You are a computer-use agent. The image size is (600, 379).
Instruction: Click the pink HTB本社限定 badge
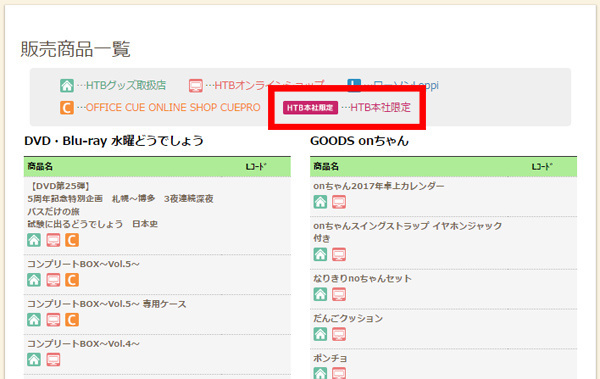point(310,108)
